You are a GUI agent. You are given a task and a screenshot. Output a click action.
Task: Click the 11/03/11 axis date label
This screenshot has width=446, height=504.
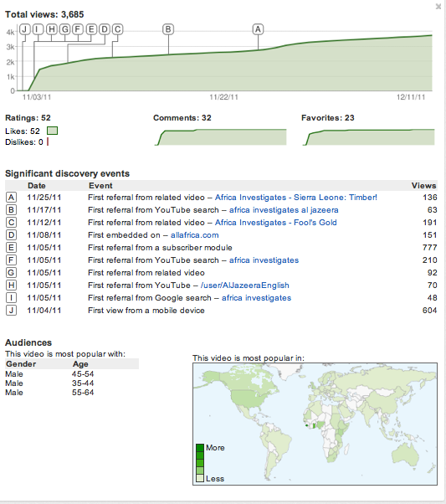click(x=37, y=97)
